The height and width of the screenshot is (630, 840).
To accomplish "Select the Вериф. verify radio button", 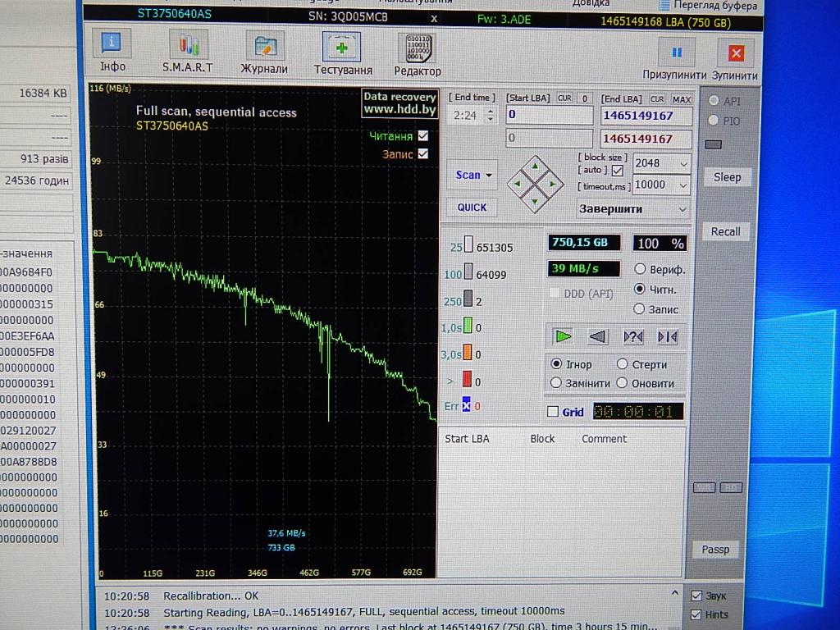I will 640,268.
